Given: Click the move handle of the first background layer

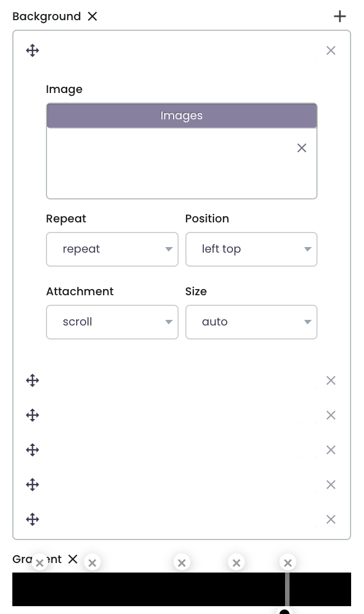Looking at the screenshot, I should [32, 50].
